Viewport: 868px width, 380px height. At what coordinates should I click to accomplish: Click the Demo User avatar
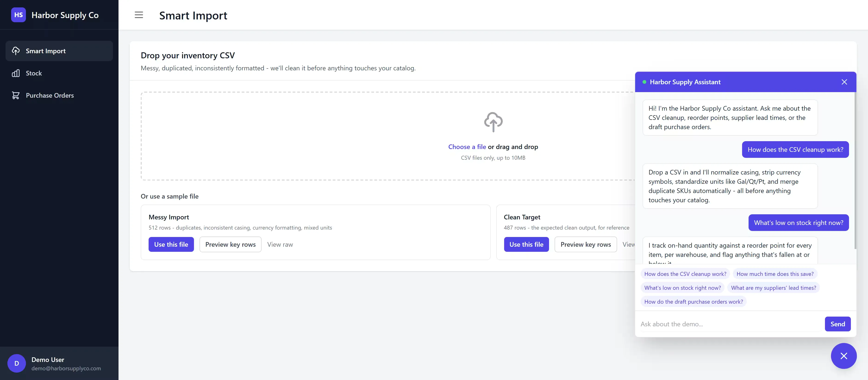click(x=16, y=363)
